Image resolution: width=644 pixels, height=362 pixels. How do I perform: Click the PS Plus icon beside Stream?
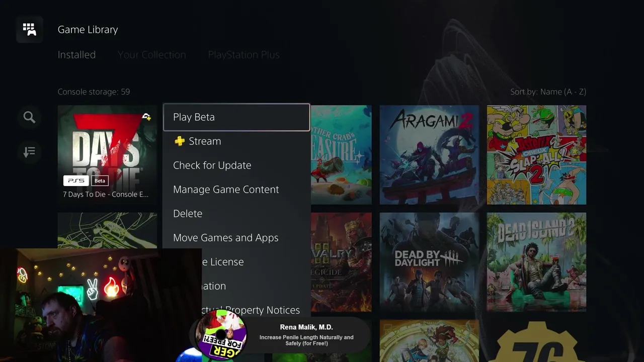[179, 141]
